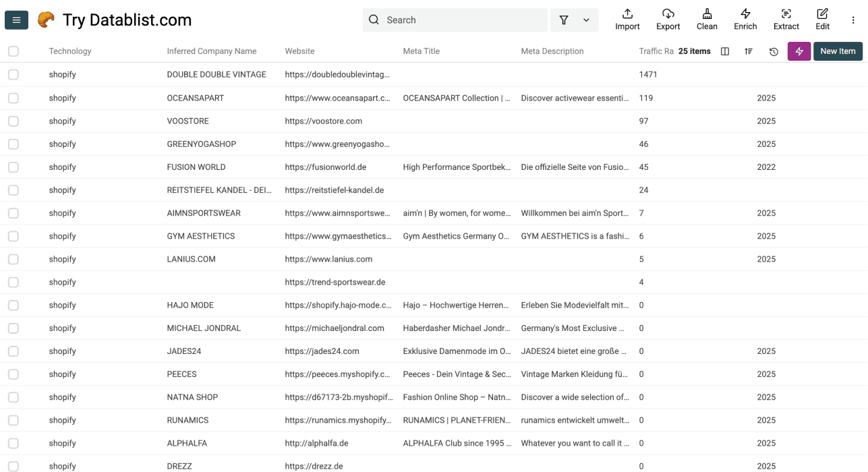
Task: Click the Edit icon in the toolbar
Action: pyautogui.click(x=822, y=19)
